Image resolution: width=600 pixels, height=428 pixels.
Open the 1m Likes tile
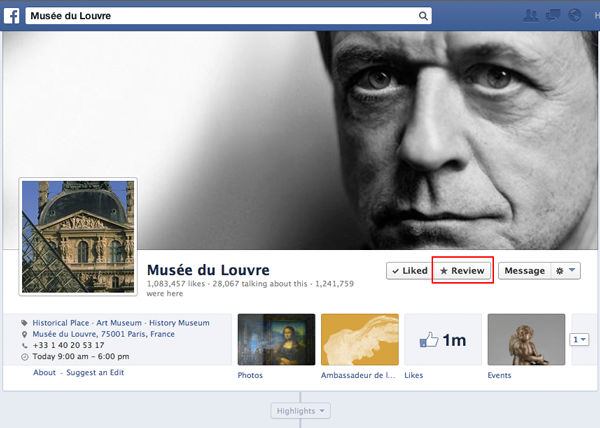pyautogui.click(x=443, y=340)
